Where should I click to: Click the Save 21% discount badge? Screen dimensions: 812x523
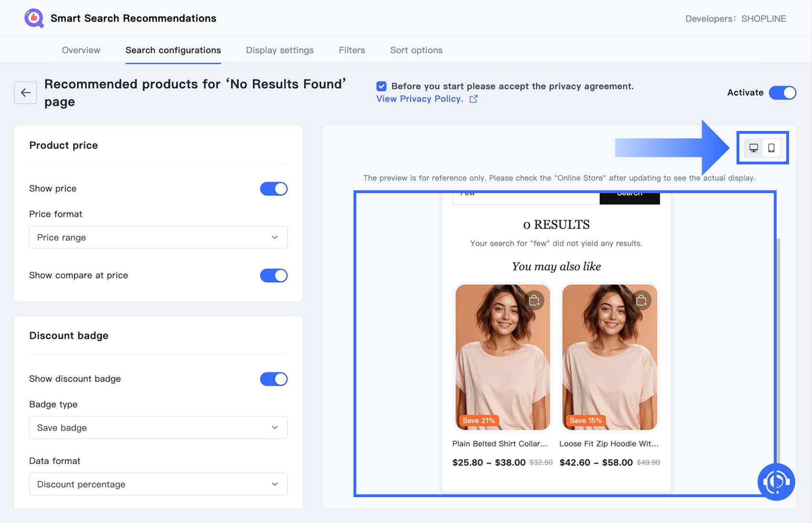(x=479, y=421)
